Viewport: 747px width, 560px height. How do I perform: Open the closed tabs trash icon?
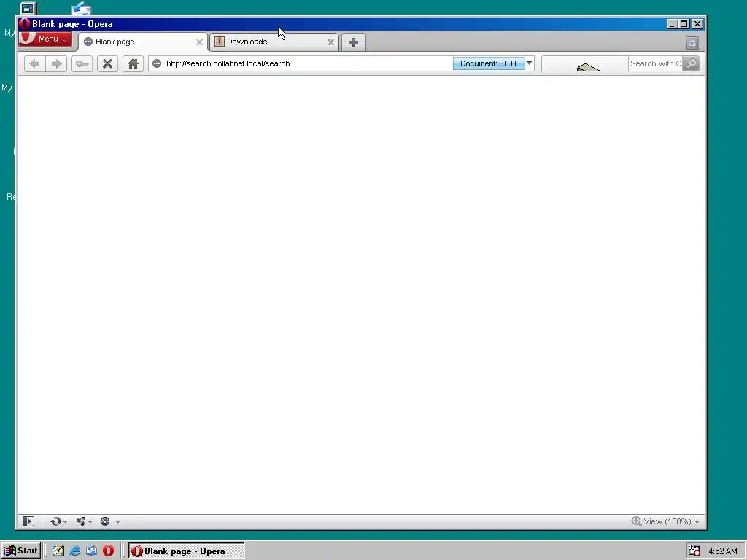[692, 43]
